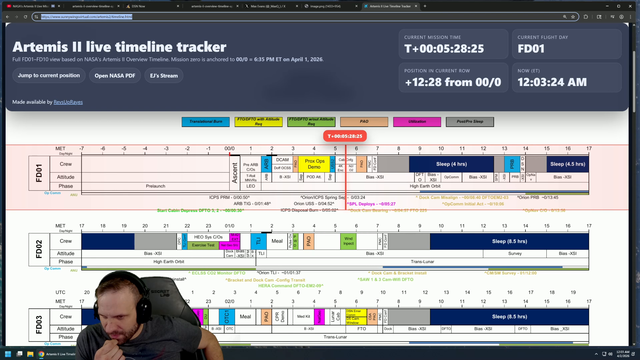Click the Sleep (4 hrs) block in FD01

pyautogui.click(x=451, y=164)
